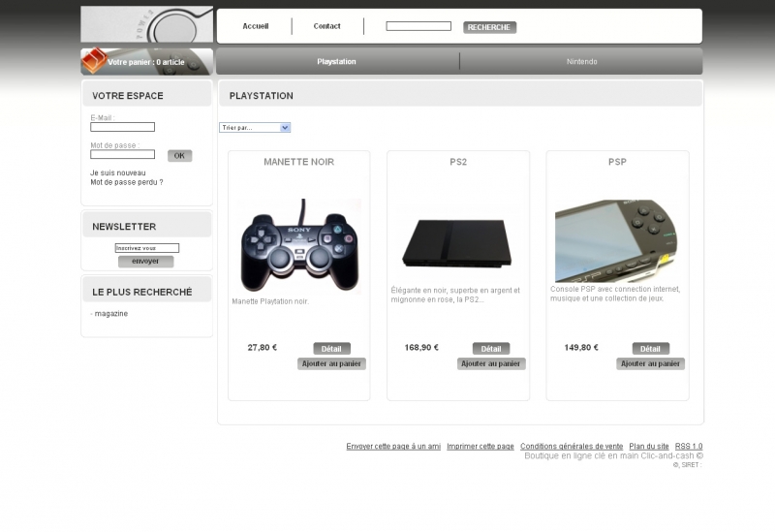
Task: Click the Mot de passe field
Action: 122,154
